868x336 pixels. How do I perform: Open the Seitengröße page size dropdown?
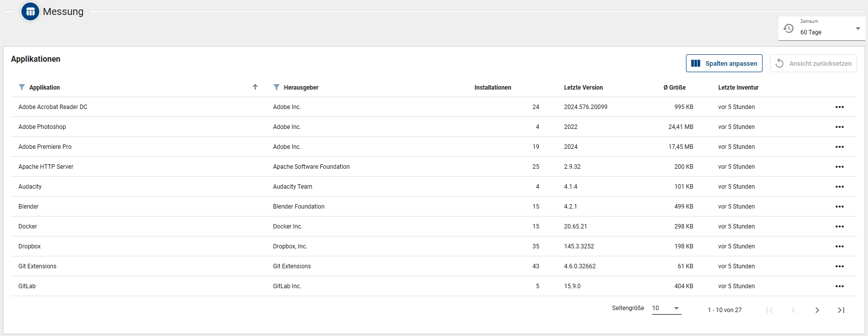(x=666, y=308)
